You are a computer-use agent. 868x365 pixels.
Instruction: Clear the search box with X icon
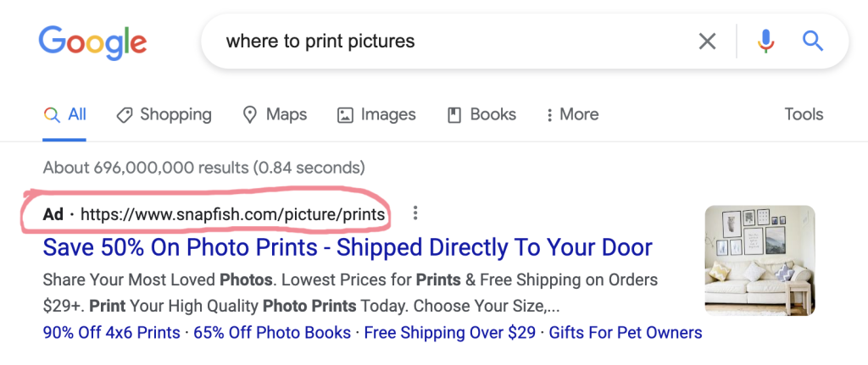tap(707, 41)
